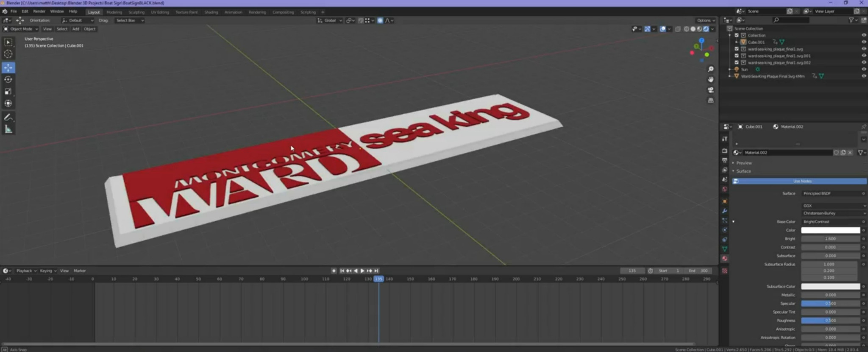Uncheck ward-sea-king_plaque_final1.svg collection checkbox
The width and height of the screenshot is (868, 352).
737,49
